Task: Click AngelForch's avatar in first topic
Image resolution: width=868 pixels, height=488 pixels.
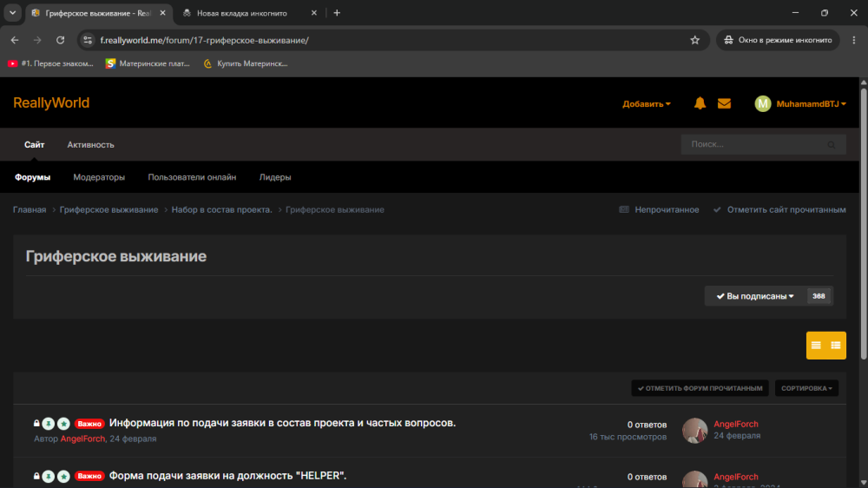Action: coord(694,431)
